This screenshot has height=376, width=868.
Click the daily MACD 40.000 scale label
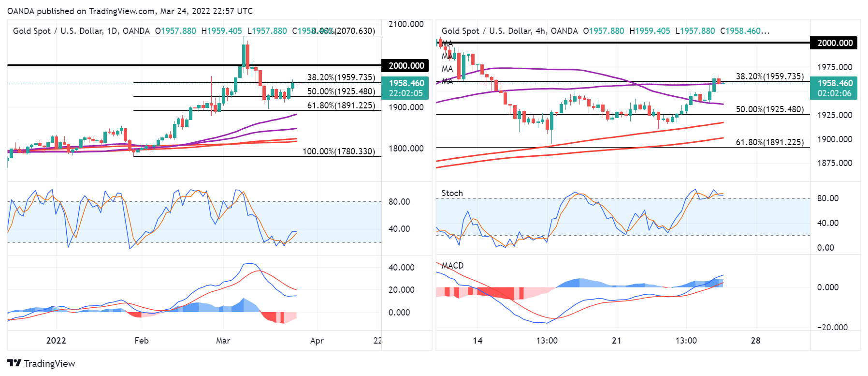coord(402,268)
